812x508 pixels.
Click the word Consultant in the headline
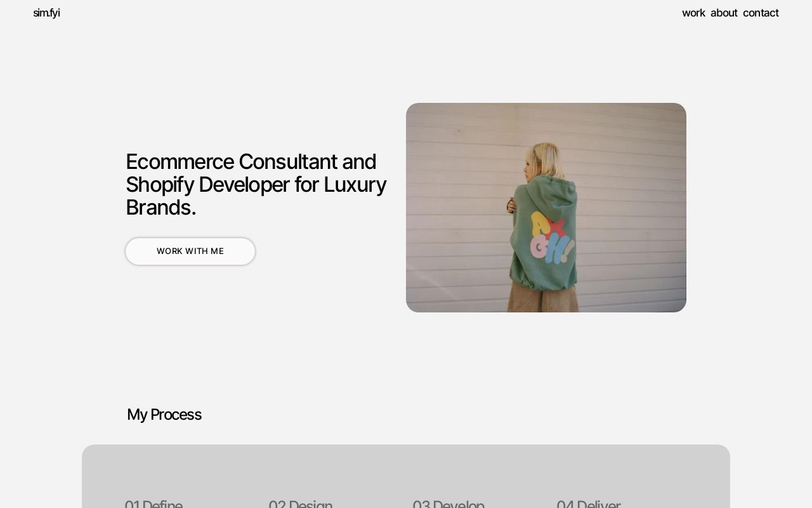pyautogui.click(x=288, y=162)
